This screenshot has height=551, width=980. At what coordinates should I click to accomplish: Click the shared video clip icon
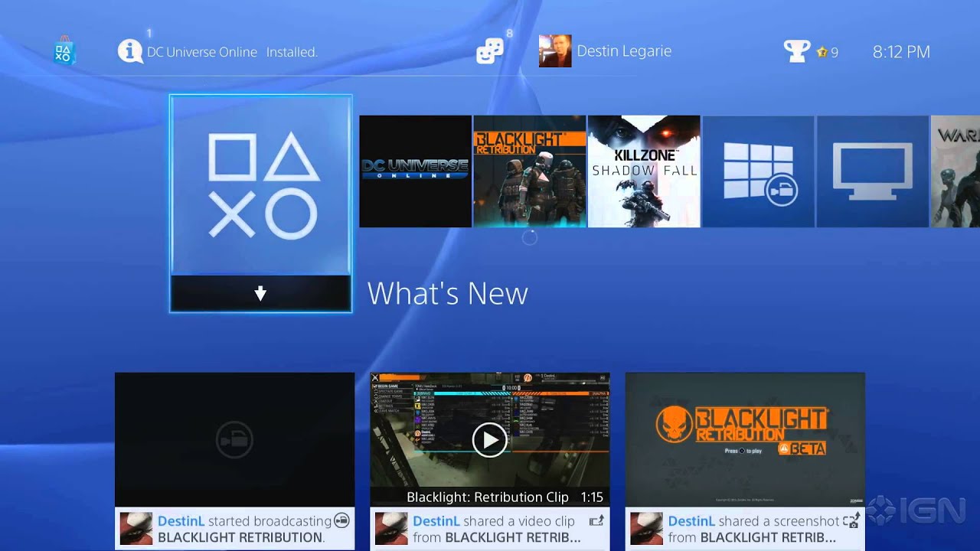[596, 521]
